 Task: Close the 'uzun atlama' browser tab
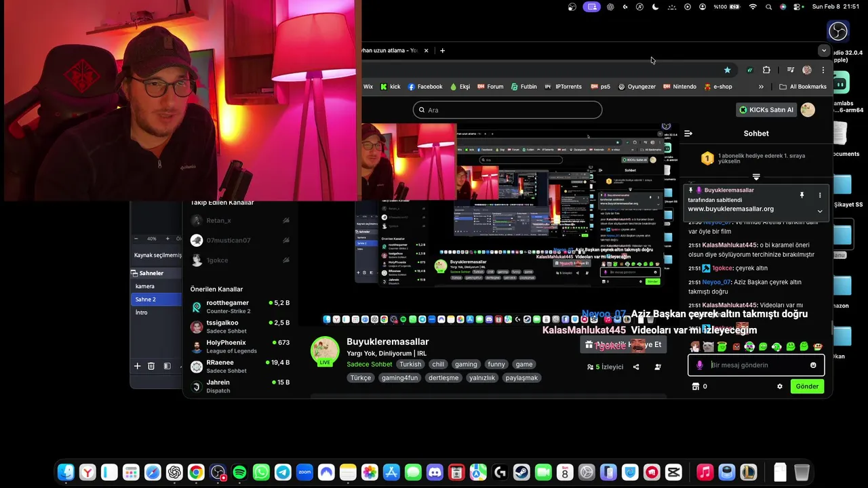(x=427, y=50)
